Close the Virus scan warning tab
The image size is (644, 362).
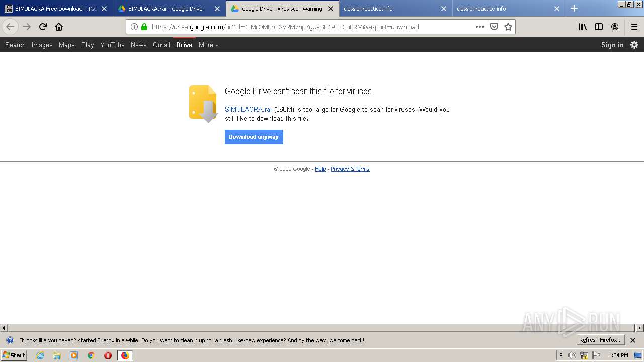(331, 9)
